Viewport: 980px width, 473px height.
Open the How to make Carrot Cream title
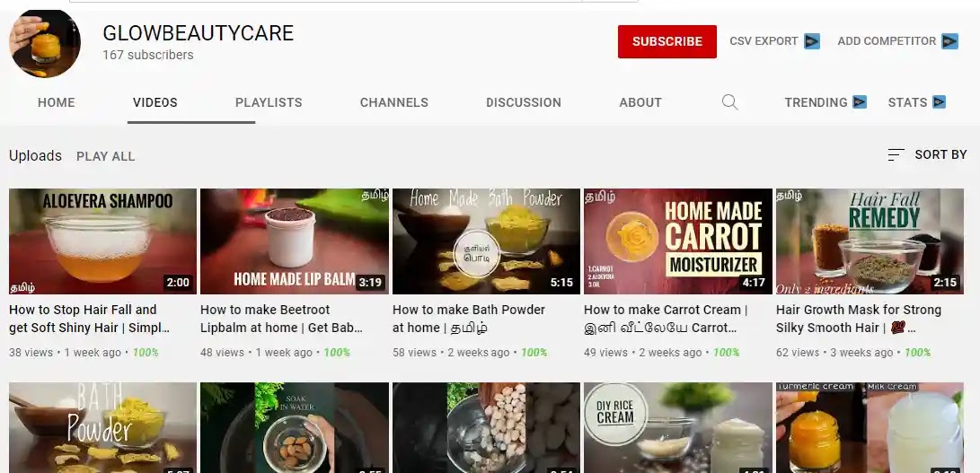coord(666,319)
